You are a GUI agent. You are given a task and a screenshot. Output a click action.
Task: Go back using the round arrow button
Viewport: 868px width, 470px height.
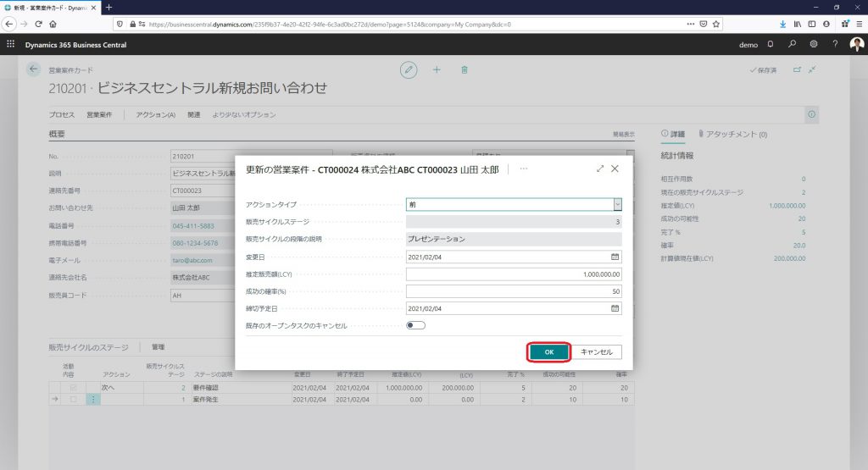pos(34,70)
